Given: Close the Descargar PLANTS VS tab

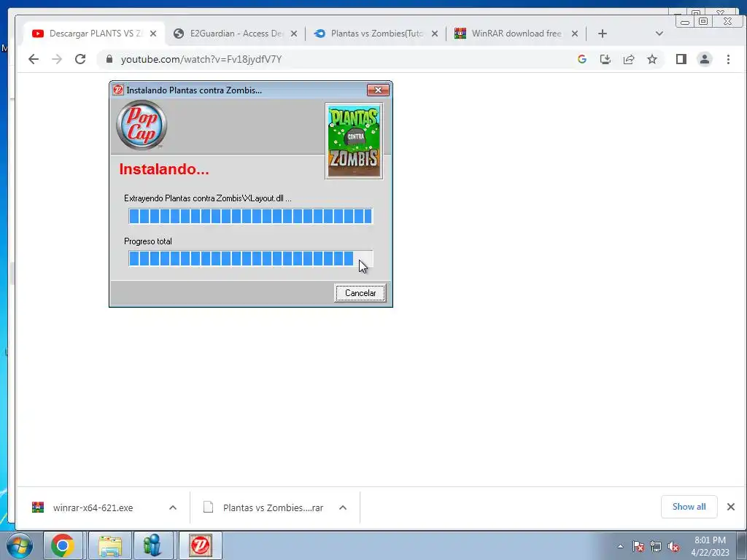Looking at the screenshot, I should coord(153,34).
